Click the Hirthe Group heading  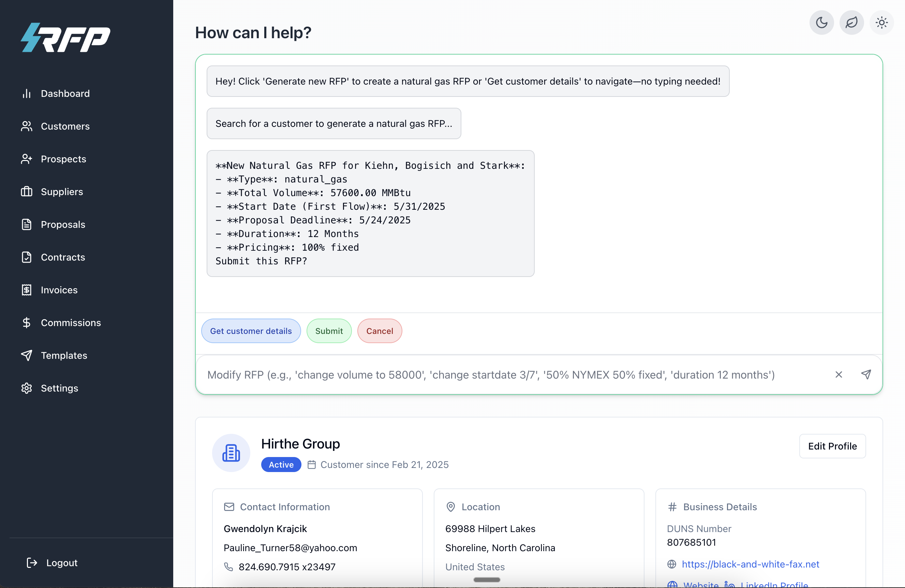point(300,443)
